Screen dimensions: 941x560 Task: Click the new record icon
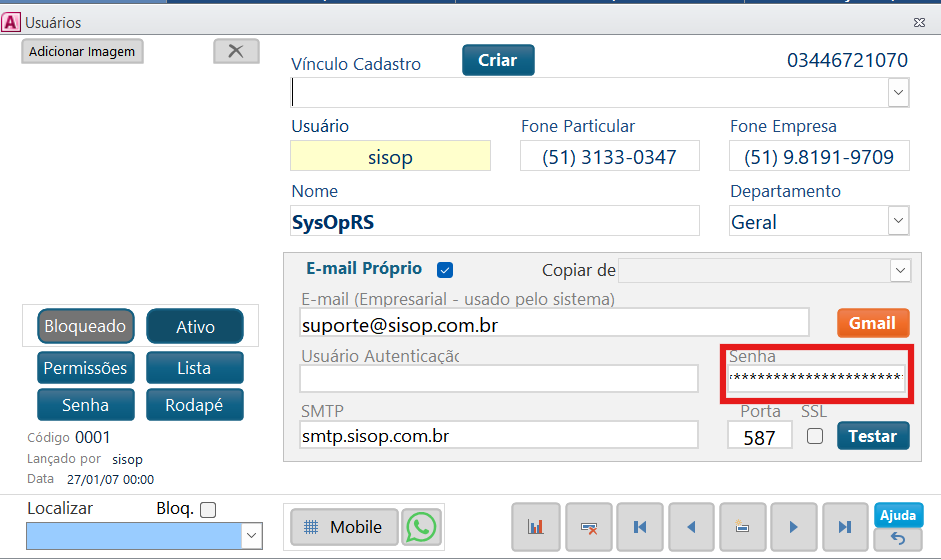click(x=742, y=527)
